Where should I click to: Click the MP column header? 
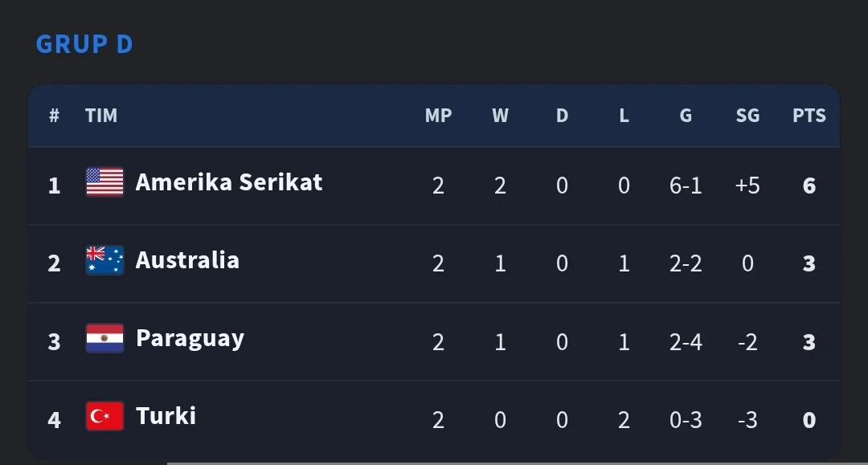click(x=439, y=116)
